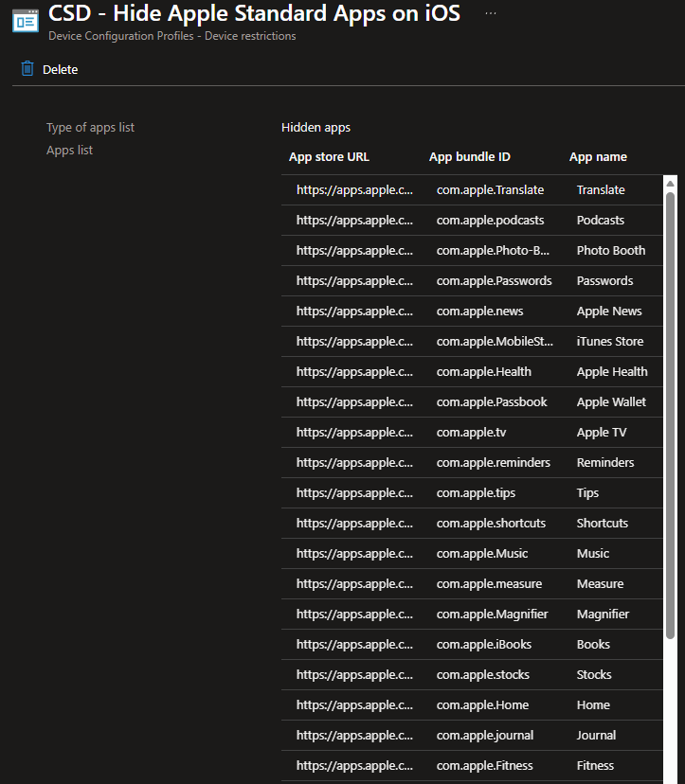
Task: Click the Device Configuration Profiles subtitle
Action: [171, 36]
